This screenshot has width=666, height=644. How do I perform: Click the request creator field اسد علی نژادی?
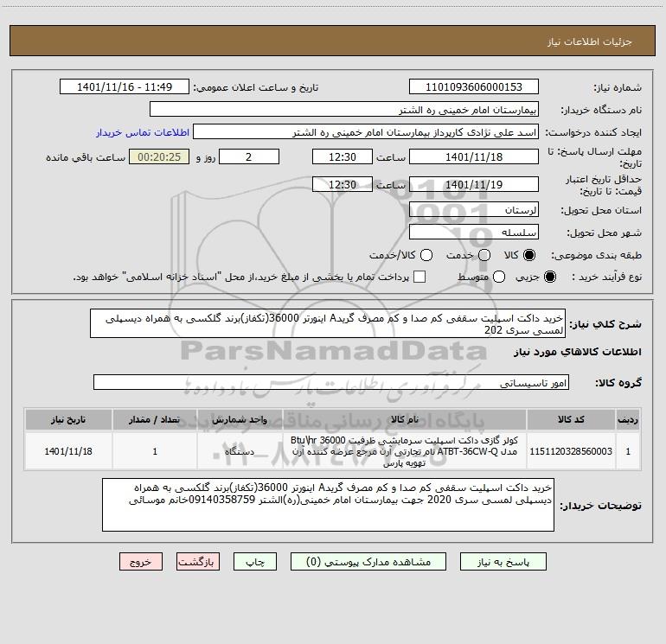[x=366, y=132]
